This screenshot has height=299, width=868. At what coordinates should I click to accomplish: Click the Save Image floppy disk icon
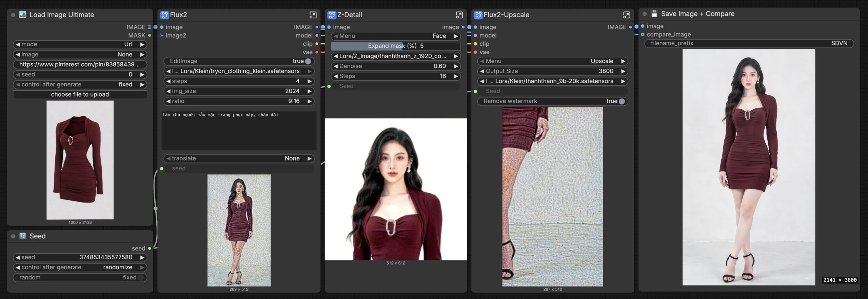coord(654,14)
